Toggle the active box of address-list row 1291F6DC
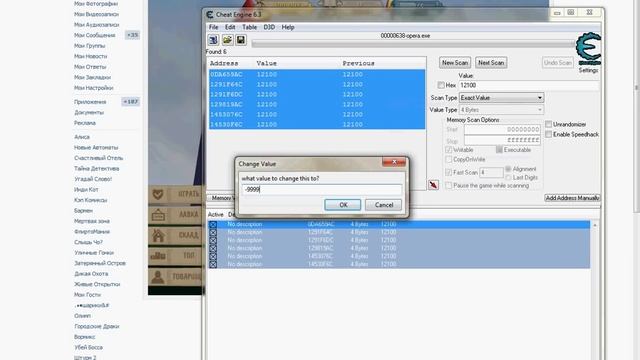The image size is (640, 360). (213, 240)
